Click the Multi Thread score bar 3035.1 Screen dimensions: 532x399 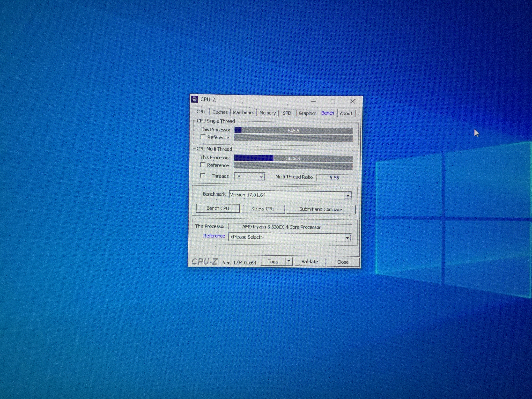(293, 158)
